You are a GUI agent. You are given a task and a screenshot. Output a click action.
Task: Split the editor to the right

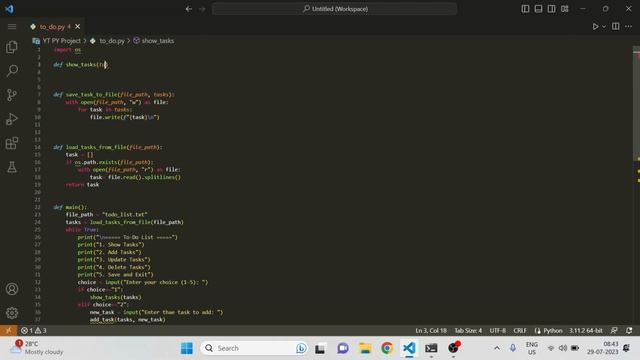click(616, 27)
